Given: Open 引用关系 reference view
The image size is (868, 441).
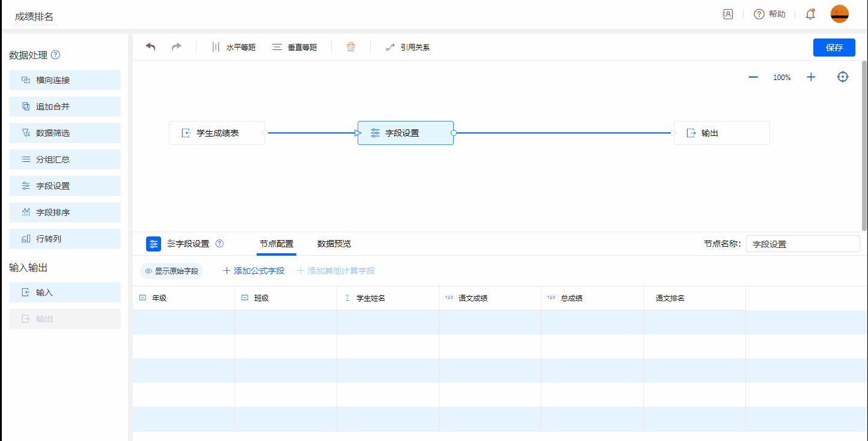Looking at the screenshot, I should click(408, 47).
